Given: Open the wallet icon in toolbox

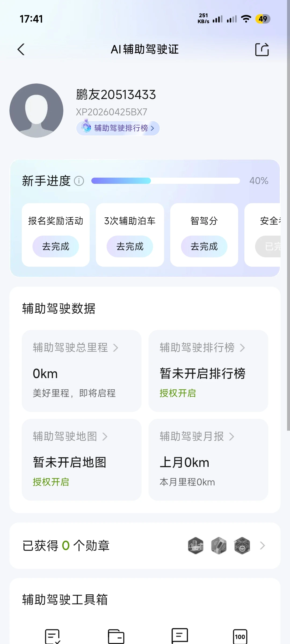Looking at the screenshot, I should [x=116, y=636].
